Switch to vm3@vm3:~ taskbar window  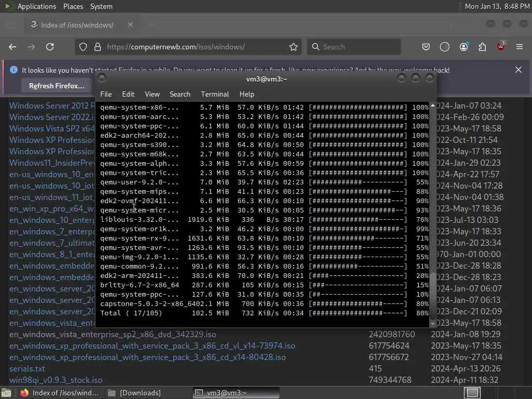click(x=236, y=393)
